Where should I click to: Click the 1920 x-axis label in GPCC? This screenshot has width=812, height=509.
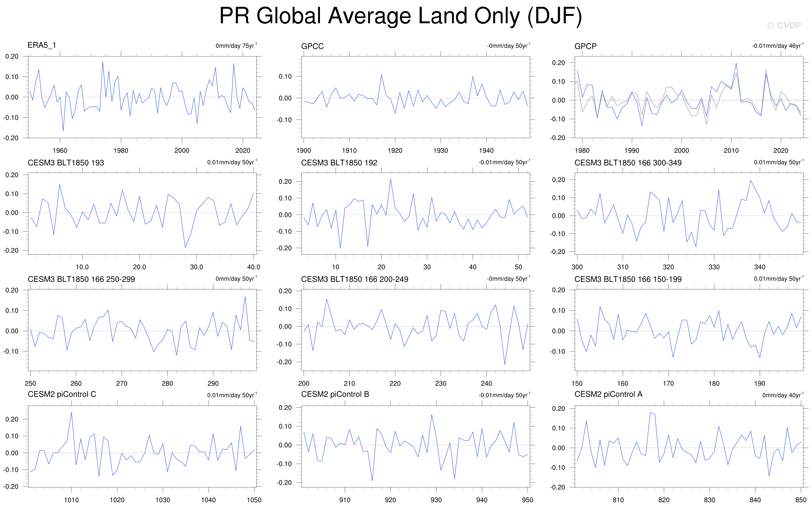click(395, 151)
